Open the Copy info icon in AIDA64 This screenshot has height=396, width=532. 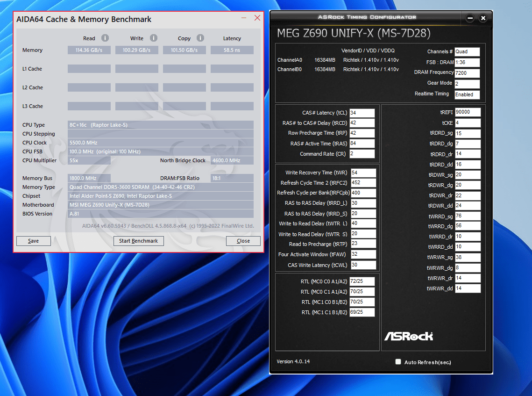(200, 38)
